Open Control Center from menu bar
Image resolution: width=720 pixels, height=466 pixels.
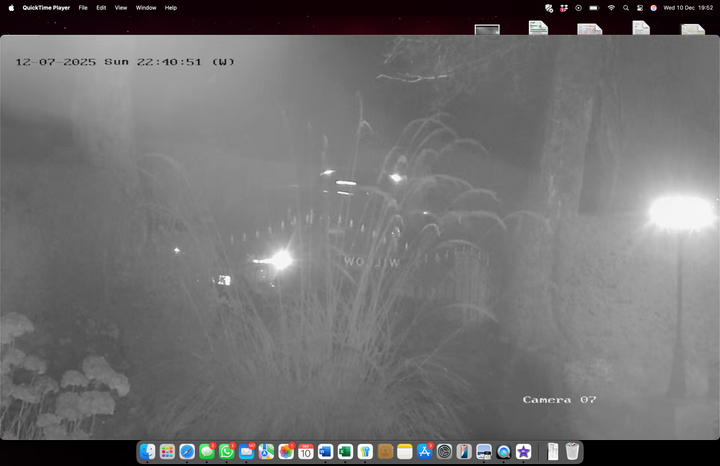click(640, 7)
